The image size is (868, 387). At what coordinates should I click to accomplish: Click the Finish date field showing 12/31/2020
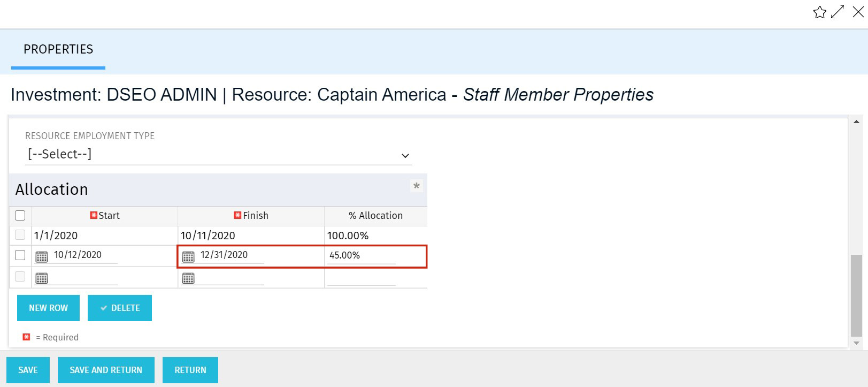pyautogui.click(x=231, y=255)
